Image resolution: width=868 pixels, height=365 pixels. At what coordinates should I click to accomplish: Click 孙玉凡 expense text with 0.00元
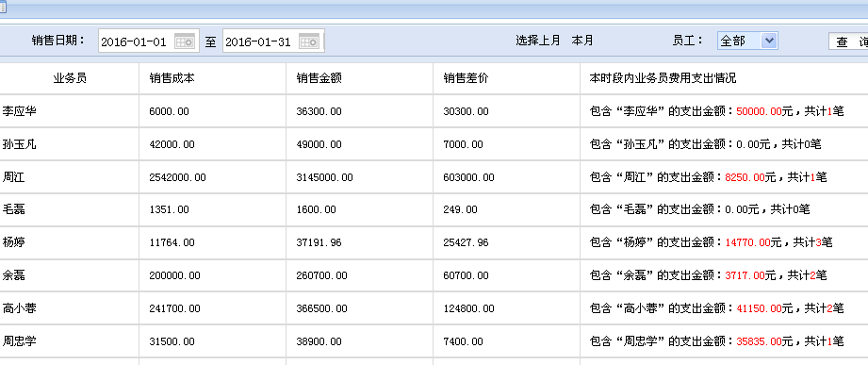[706, 144]
